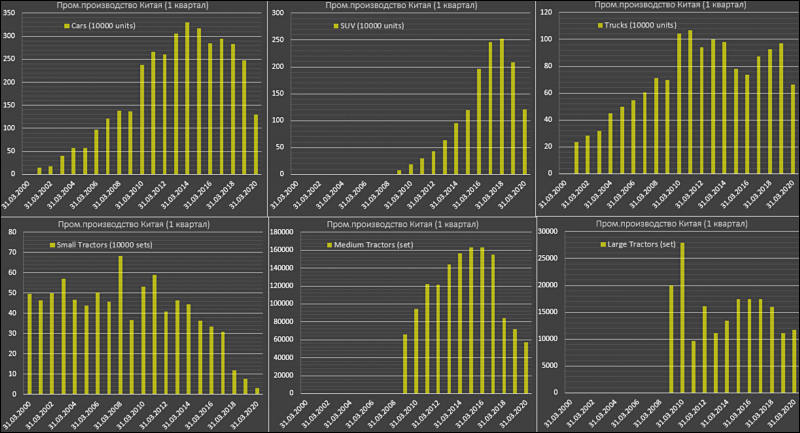
Task: Select the tallest bar in the Small Tractors chart
Action: click(120, 325)
